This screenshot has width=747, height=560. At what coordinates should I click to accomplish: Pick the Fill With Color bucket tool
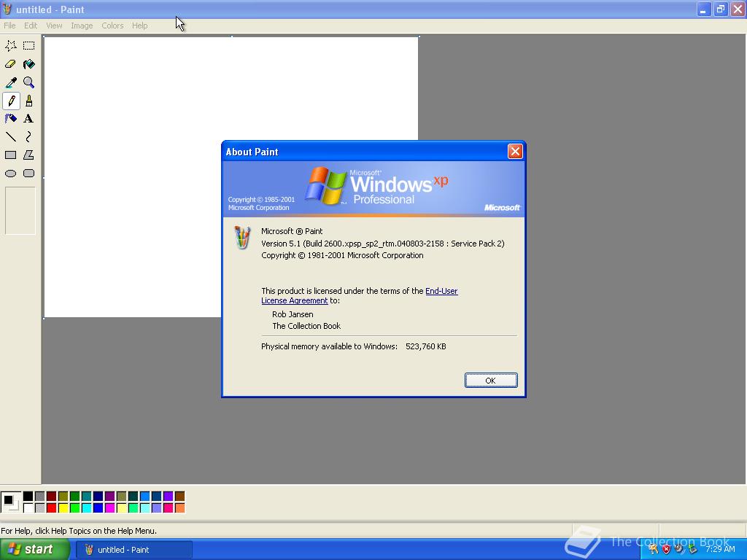click(x=29, y=64)
